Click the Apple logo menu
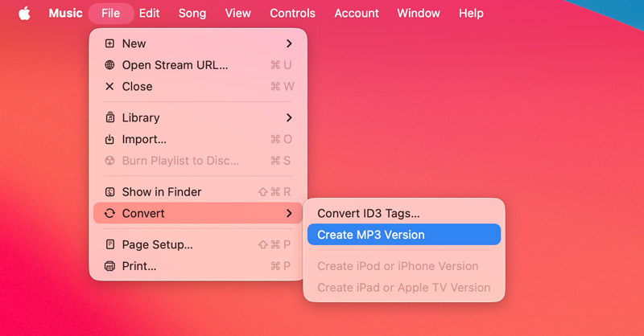The width and height of the screenshot is (644, 336). (25, 13)
